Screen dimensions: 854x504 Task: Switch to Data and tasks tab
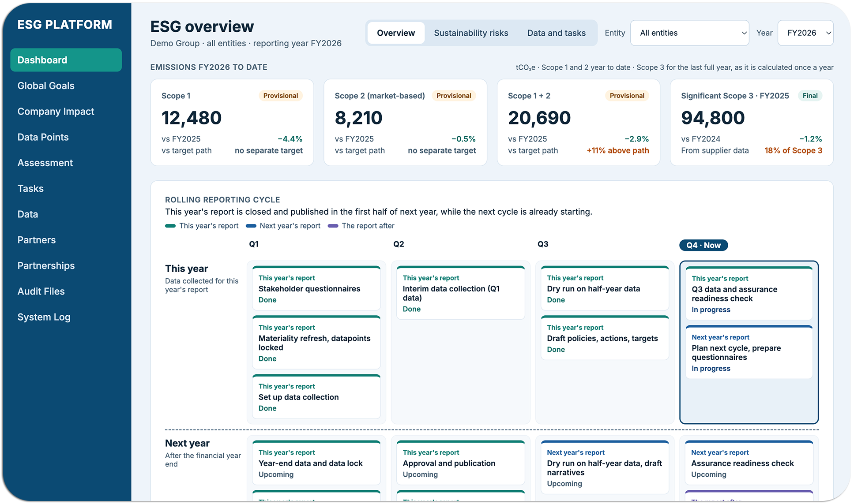pyautogui.click(x=556, y=33)
